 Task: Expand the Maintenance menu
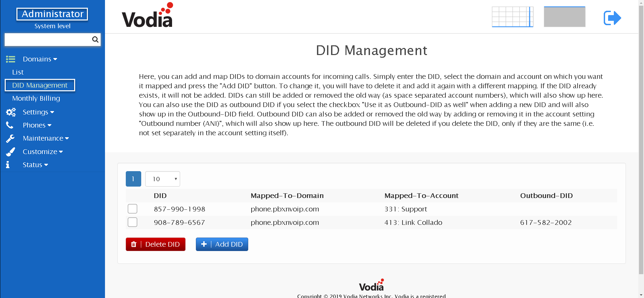point(46,138)
